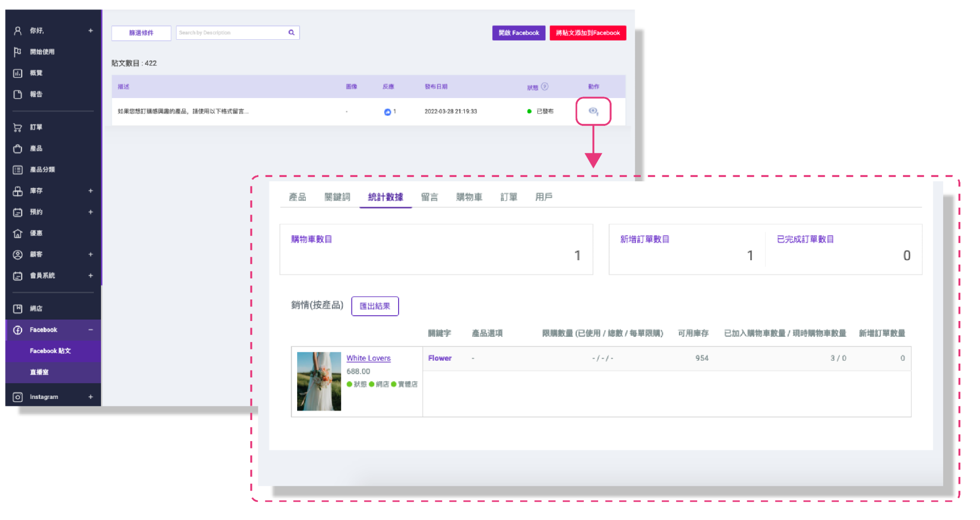Switch to the 產品 tab
Screen dimensions: 980x520
coord(298,197)
